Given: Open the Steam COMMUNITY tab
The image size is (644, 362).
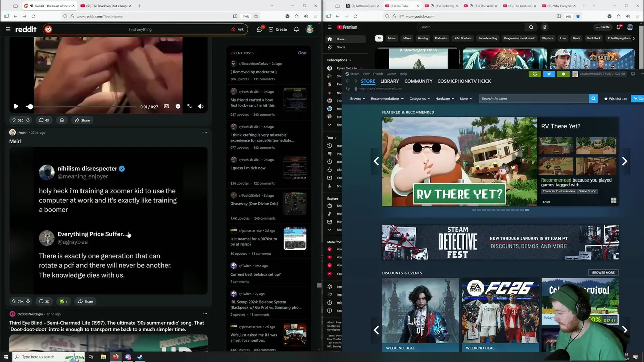Looking at the screenshot, I should point(418,81).
